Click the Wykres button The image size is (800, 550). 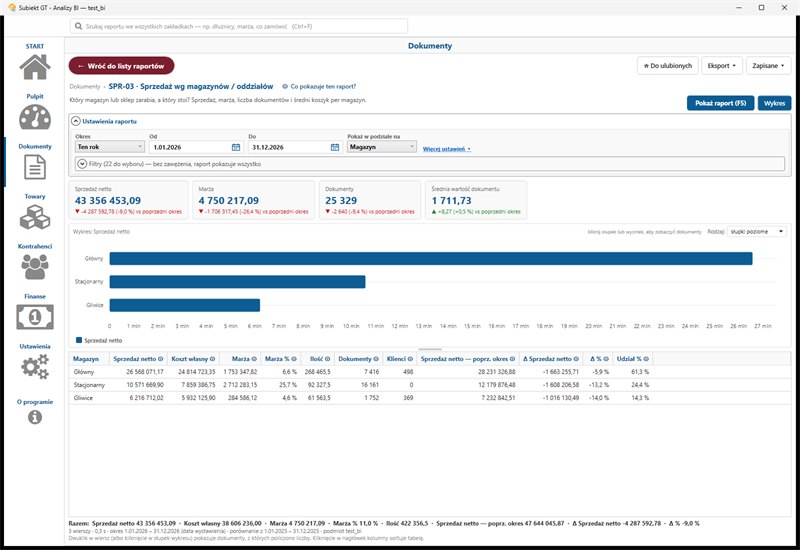coord(774,103)
